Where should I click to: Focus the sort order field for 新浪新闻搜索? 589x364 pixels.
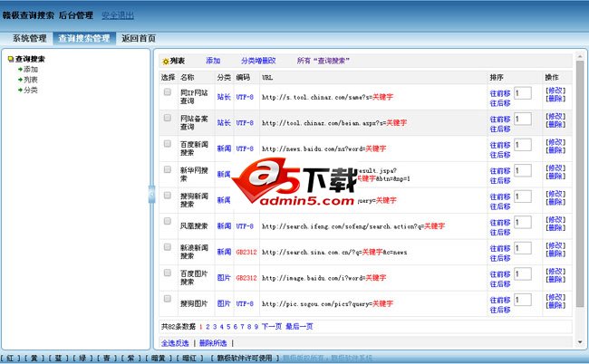point(523,248)
